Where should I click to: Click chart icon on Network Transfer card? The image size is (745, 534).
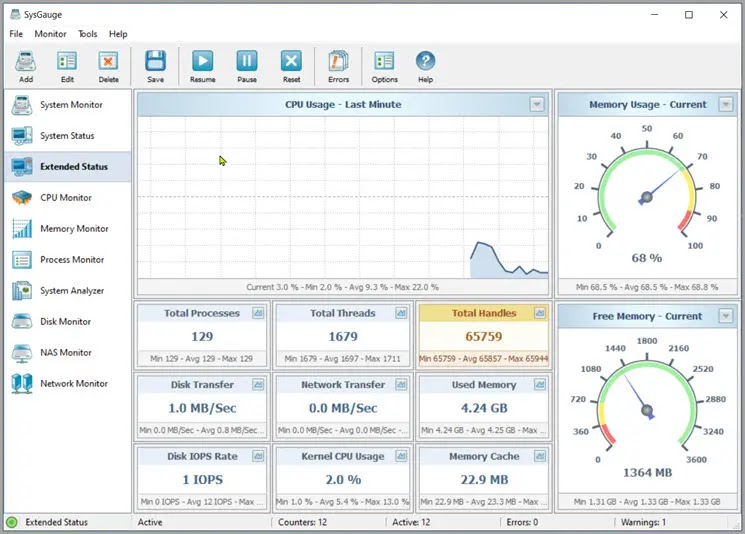401,384
